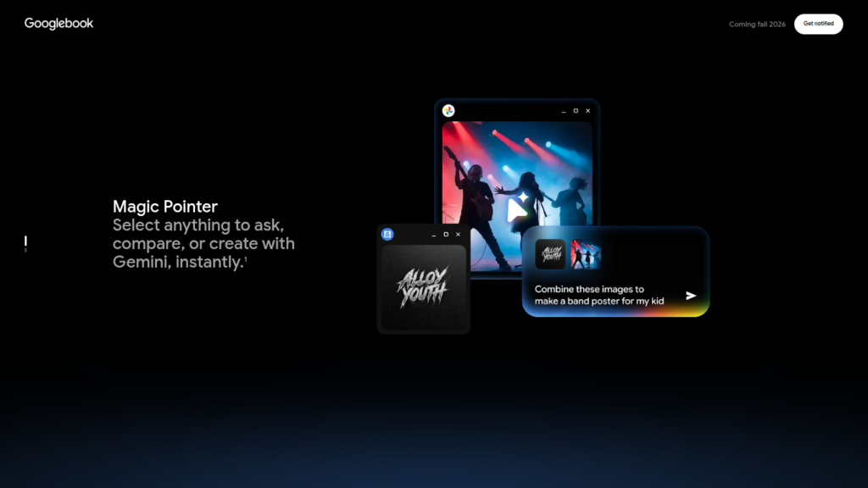The image size is (868, 488).
Task: Click the Magic Pointer heading
Action: point(165,207)
